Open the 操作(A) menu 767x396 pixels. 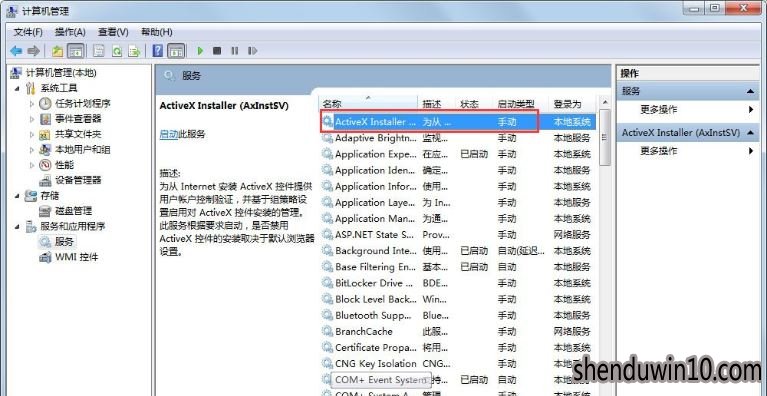click(x=70, y=32)
